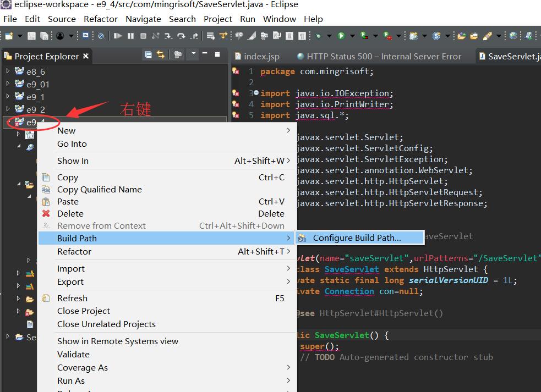541x392 pixels.
Task: Click the Run with Coverage icon
Action: click(x=364, y=36)
